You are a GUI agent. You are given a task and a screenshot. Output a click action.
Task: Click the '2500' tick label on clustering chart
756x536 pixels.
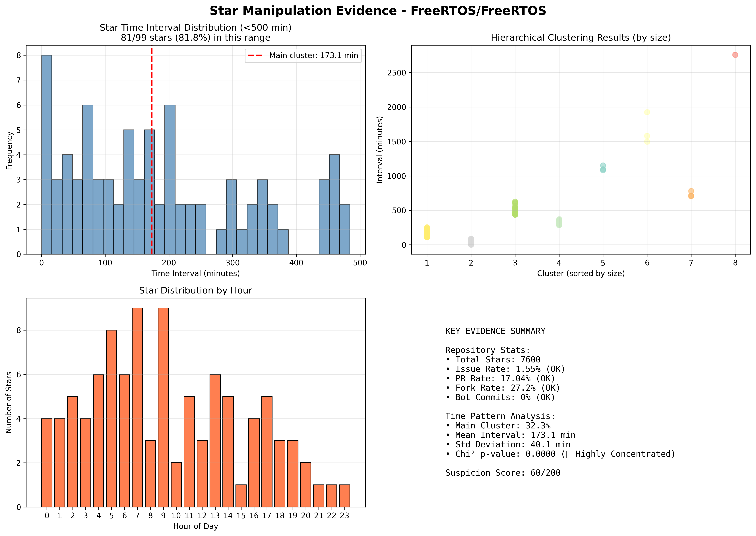396,73
